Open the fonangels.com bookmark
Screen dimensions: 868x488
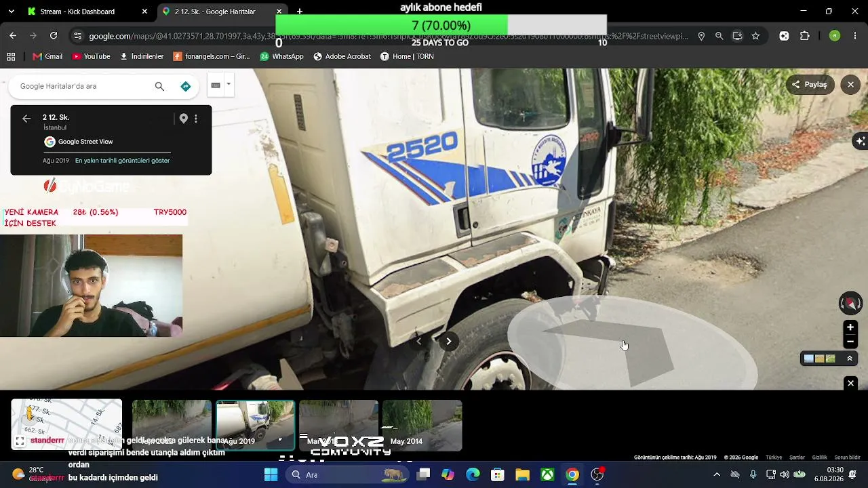coord(212,56)
